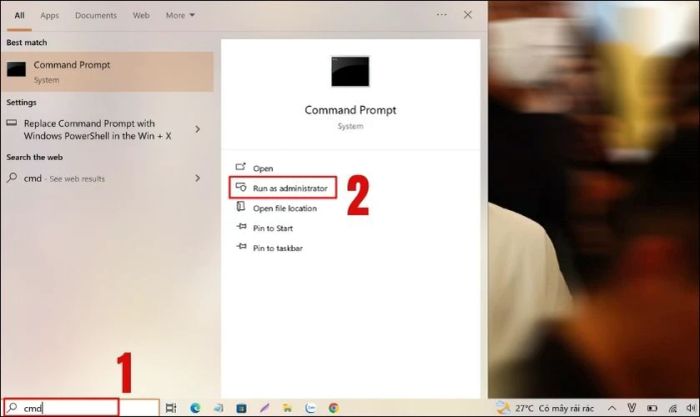This screenshot has height=417, width=700.
Task: Click the Command Prompt title in preview pane
Action: coord(350,110)
